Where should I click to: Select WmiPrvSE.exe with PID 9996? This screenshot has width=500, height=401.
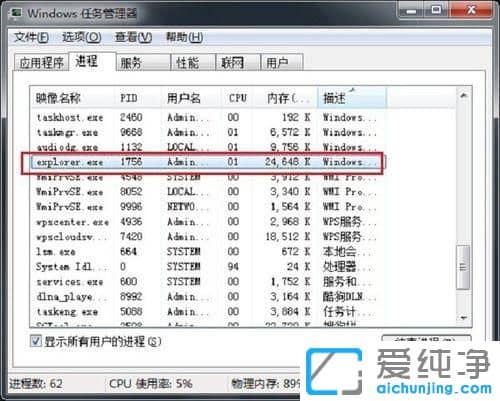(207, 207)
